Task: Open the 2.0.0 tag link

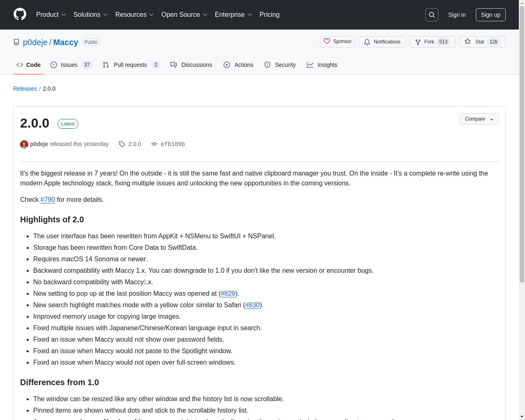Action: coord(135,144)
